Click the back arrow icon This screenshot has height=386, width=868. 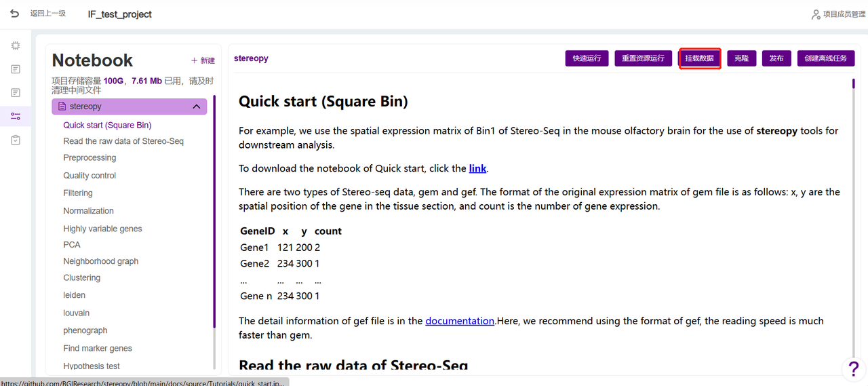(14, 14)
